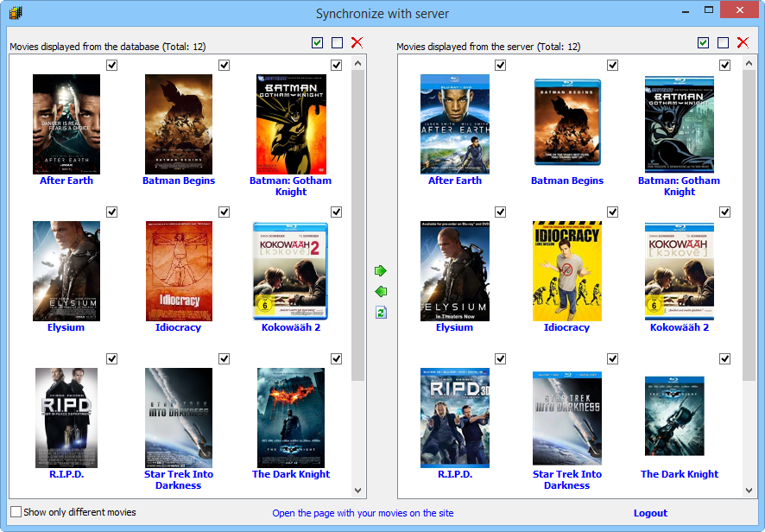Uncheck Star Trek Into Darkness in database list
This screenshot has width=765, height=532.
tap(224, 358)
